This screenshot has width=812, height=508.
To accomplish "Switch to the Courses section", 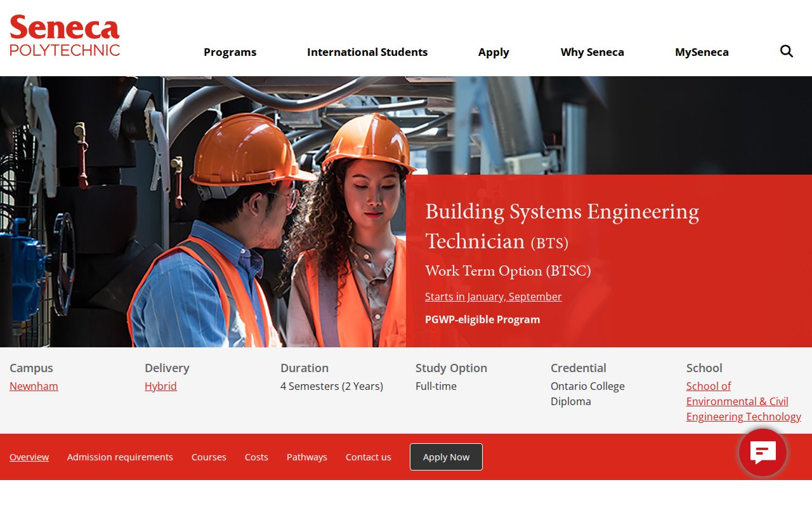I will click(x=209, y=457).
